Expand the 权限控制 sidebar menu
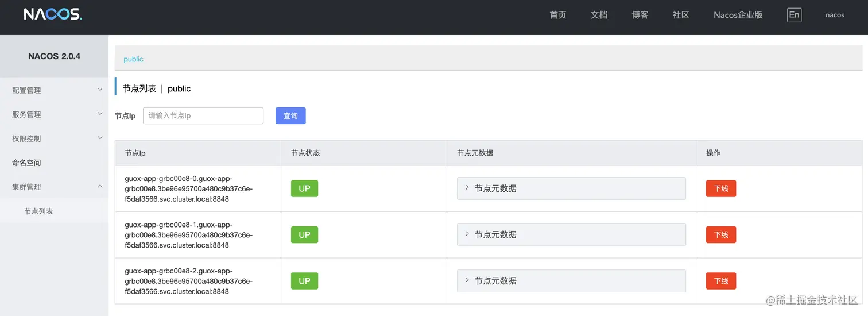 (54, 138)
